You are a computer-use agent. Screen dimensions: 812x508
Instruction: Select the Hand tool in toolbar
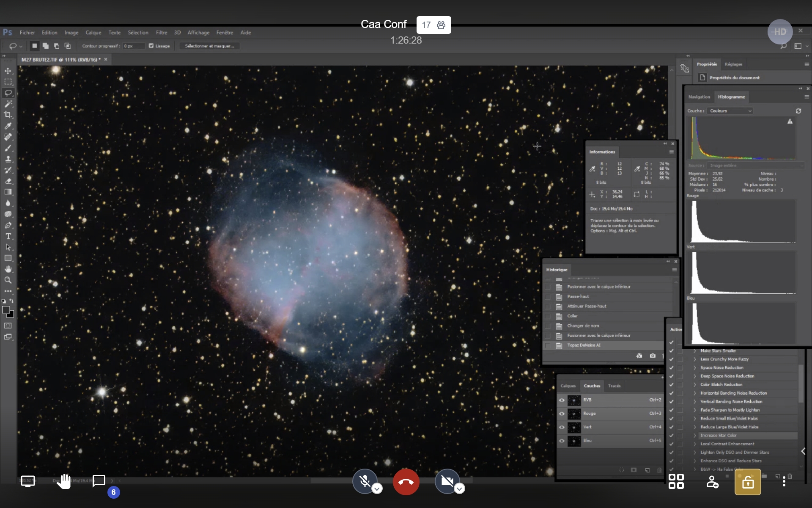tap(8, 269)
